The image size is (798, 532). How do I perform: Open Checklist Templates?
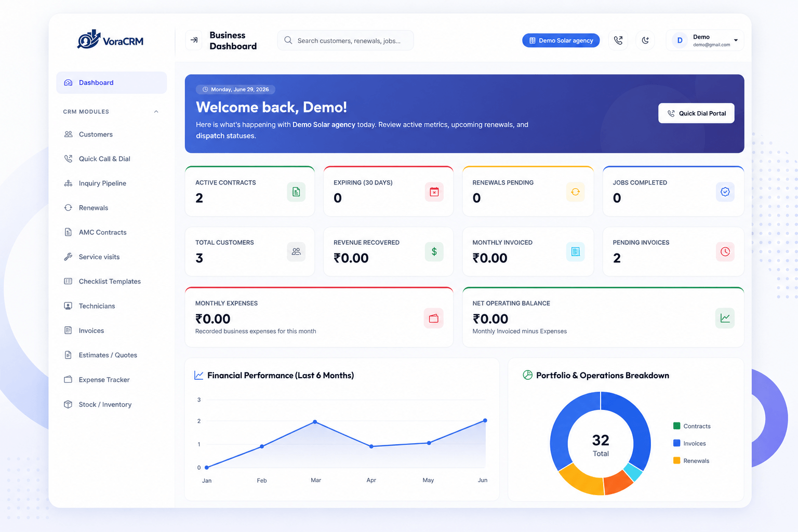(111, 282)
